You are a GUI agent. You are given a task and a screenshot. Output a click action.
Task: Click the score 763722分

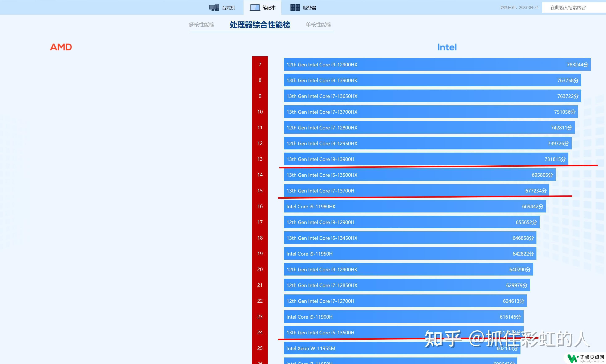coord(568,96)
